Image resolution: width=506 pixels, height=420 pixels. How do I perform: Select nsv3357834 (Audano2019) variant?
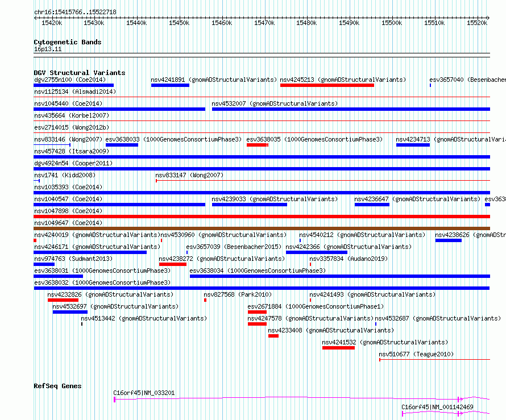point(349,259)
